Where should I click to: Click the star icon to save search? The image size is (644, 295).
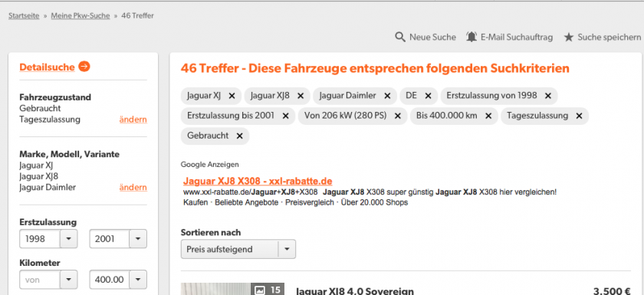[568, 38]
